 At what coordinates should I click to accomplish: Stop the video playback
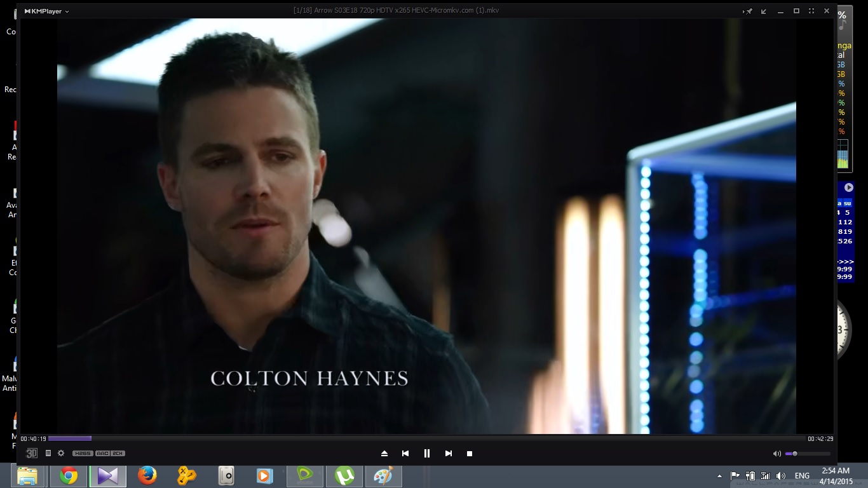470,454
